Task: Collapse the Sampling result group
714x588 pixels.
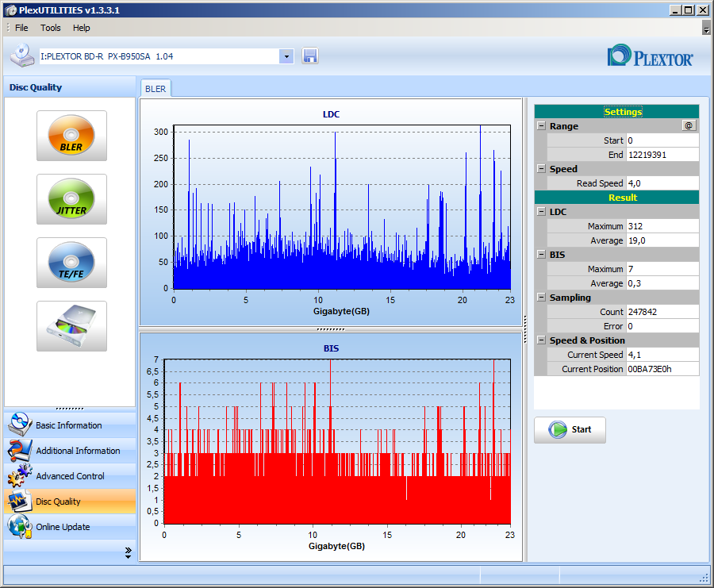Action: (541, 297)
